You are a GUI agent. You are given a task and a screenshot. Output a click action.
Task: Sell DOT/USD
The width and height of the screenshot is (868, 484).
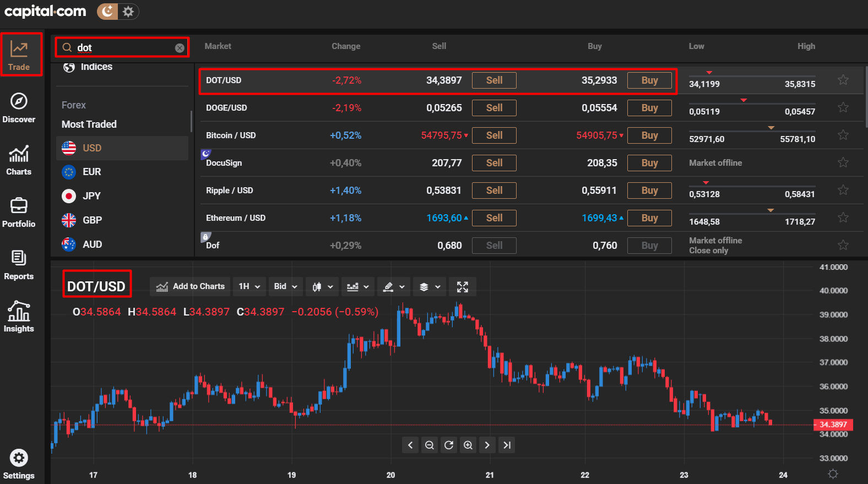[x=494, y=80]
